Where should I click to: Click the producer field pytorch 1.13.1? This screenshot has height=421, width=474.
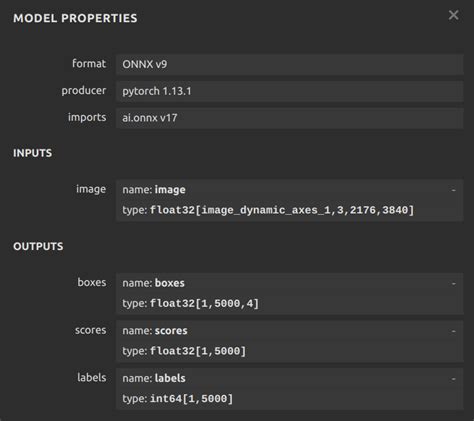point(289,91)
